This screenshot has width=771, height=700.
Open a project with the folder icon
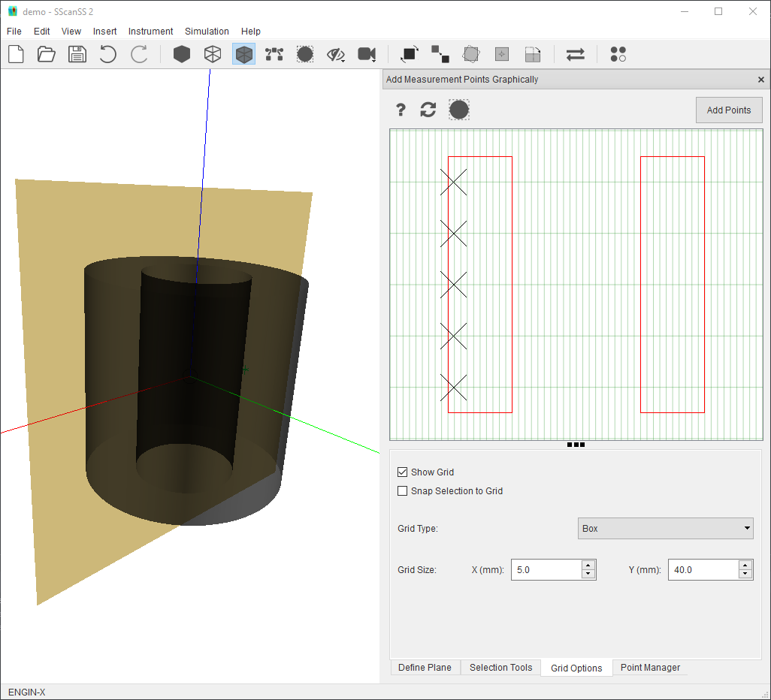click(47, 54)
